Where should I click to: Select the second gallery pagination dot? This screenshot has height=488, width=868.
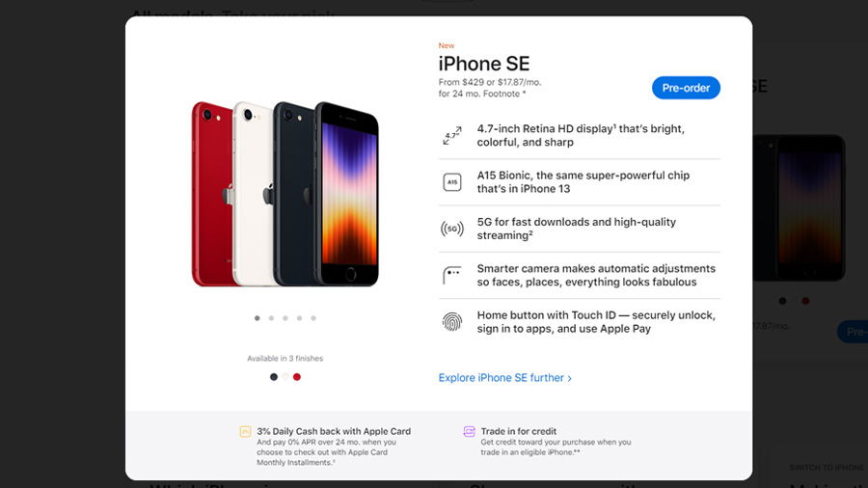tap(271, 318)
